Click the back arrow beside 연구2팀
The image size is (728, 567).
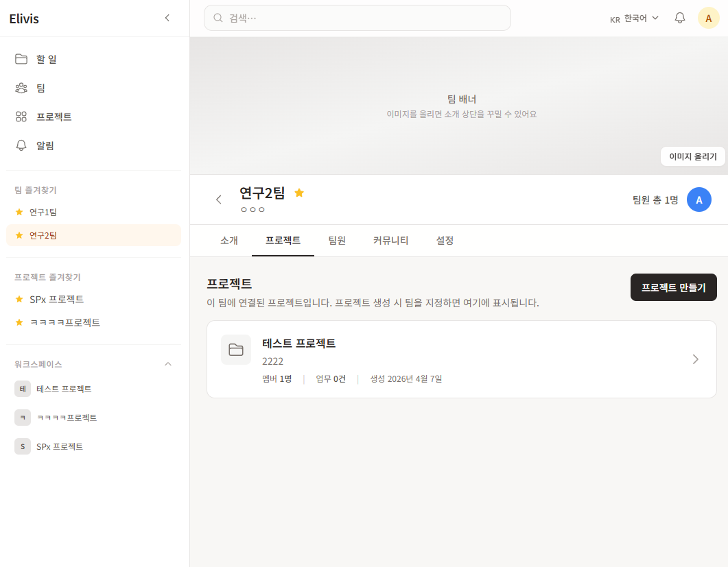[219, 200]
